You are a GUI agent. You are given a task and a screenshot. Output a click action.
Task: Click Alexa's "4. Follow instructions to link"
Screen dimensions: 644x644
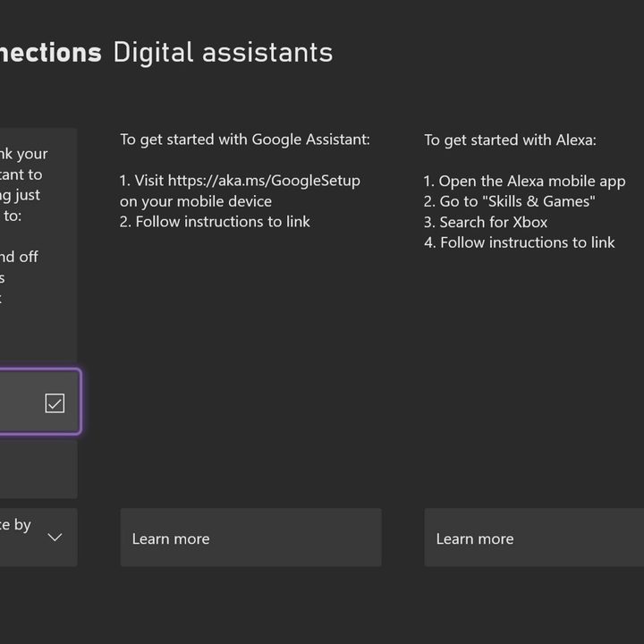(x=520, y=242)
